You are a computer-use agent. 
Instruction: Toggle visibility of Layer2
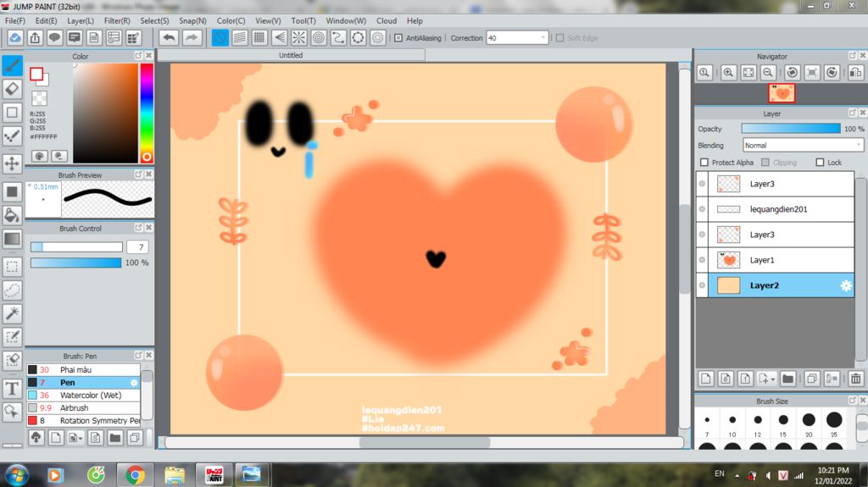click(x=702, y=285)
